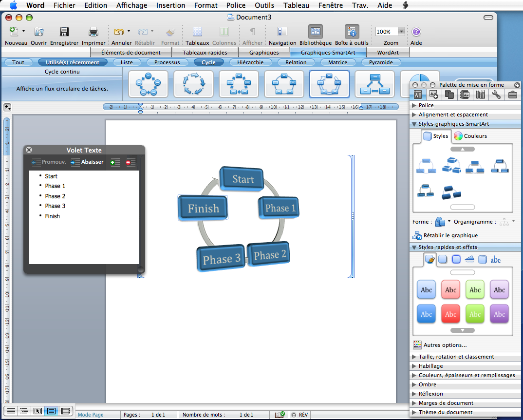Open the Compatibility report palette icon
The image size is (523, 420).
pos(480,95)
